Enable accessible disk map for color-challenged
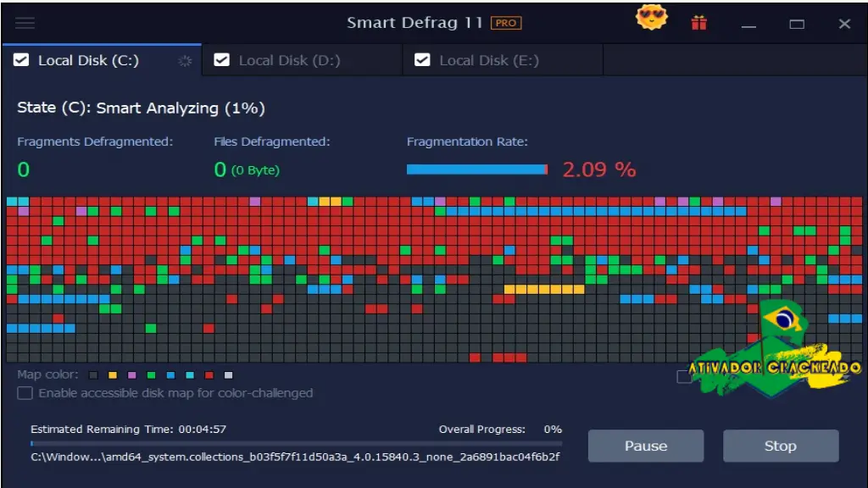Viewport: 868px width, 488px height. 25,393
